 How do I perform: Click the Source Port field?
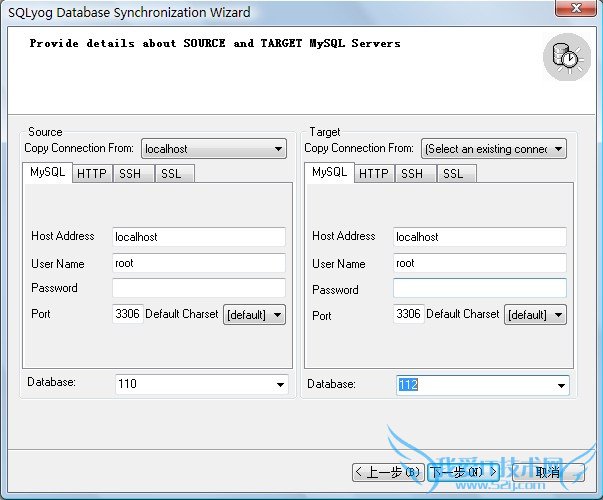pyautogui.click(x=128, y=314)
